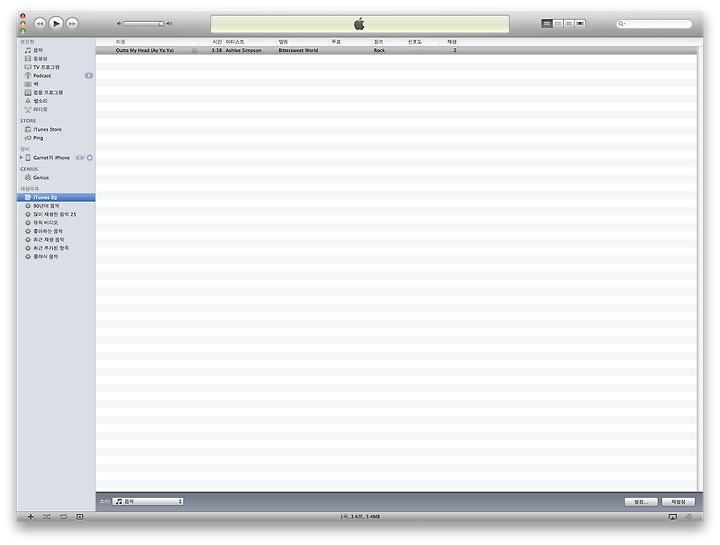The height and width of the screenshot is (545, 720).
Task: Show the artwork viewer panel
Action: coord(79,517)
